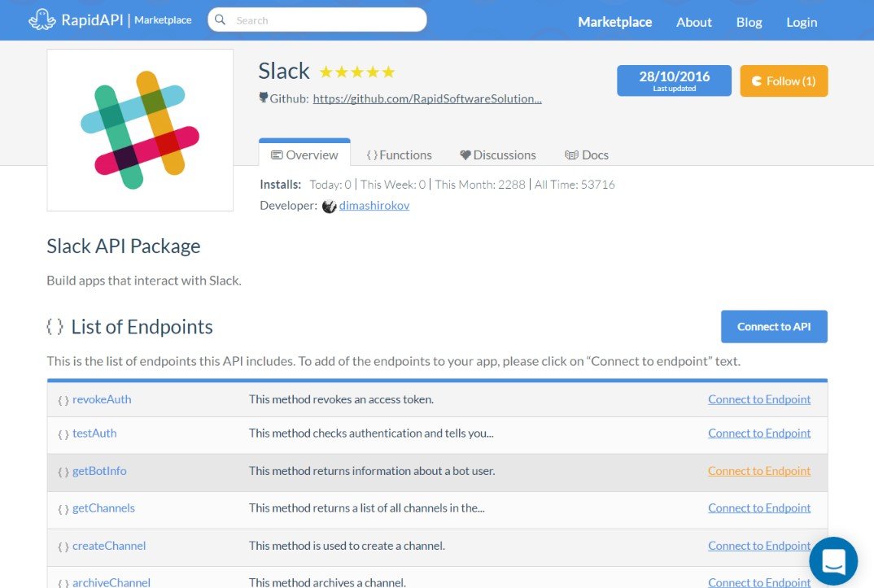Open the About page
The width and height of the screenshot is (874, 588).
[x=694, y=22]
